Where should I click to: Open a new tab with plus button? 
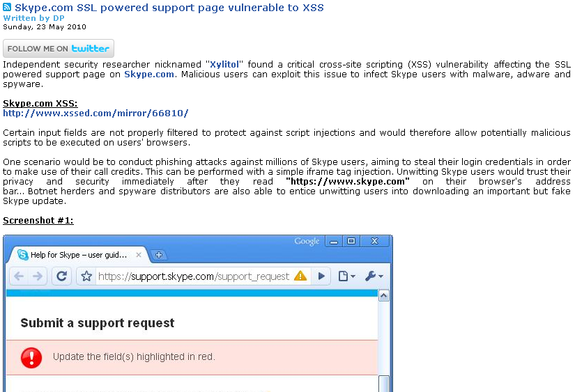[x=158, y=255]
